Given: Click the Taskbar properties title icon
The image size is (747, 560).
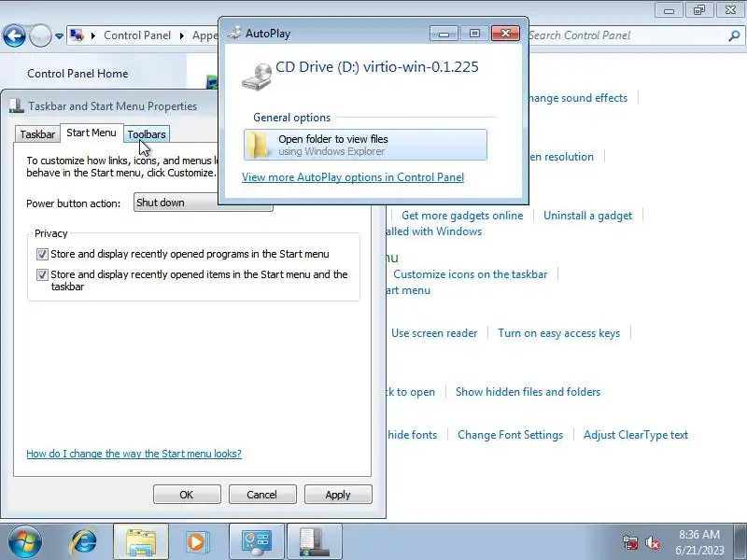Looking at the screenshot, I should click(x=17, y=105).
